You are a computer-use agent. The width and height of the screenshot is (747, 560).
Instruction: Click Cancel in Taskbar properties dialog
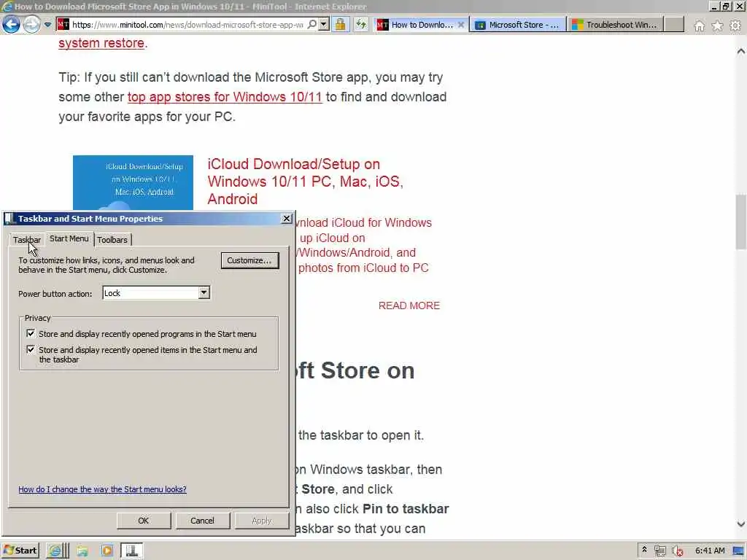203,521
